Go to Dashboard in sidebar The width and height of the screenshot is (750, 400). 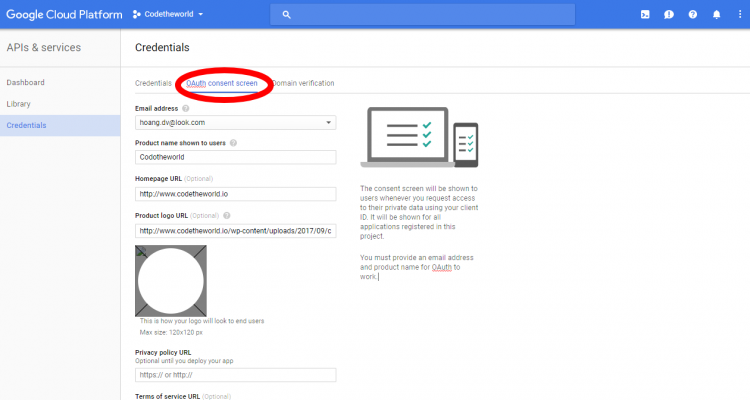click(25, 82)
